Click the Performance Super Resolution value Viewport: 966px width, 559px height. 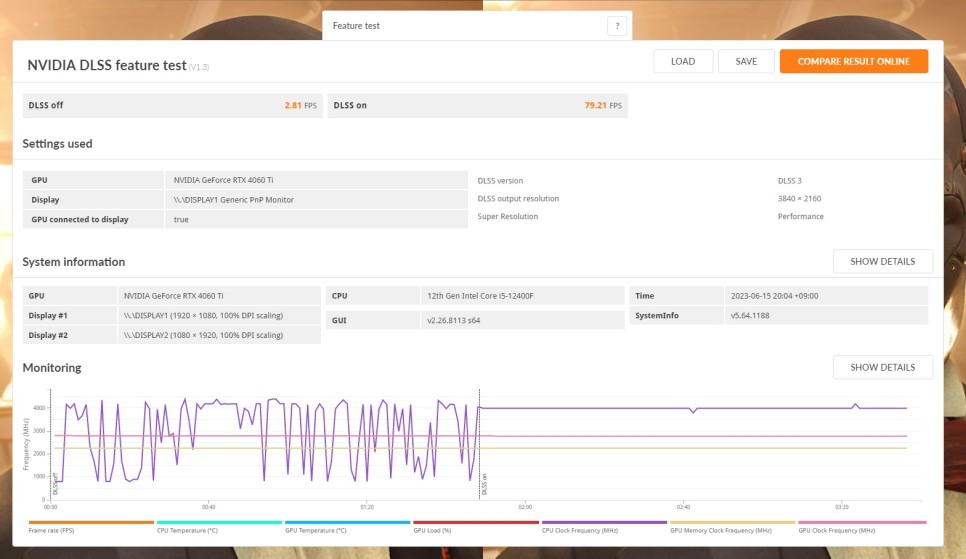tap(800, 216)
